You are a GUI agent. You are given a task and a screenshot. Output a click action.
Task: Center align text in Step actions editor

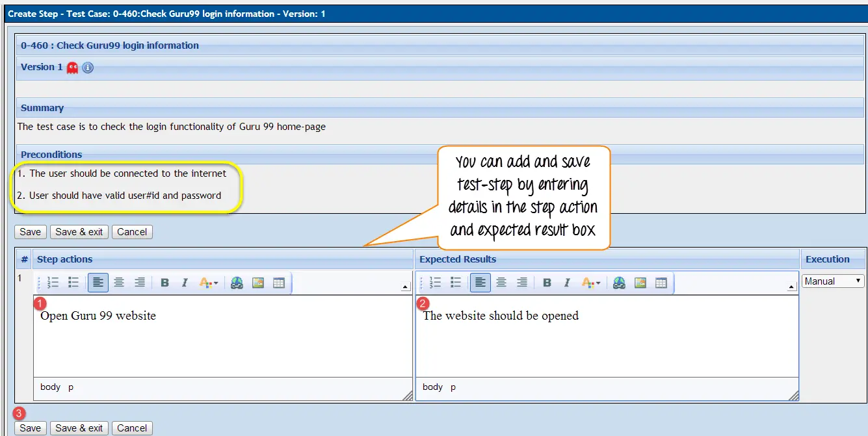point(119,283)
